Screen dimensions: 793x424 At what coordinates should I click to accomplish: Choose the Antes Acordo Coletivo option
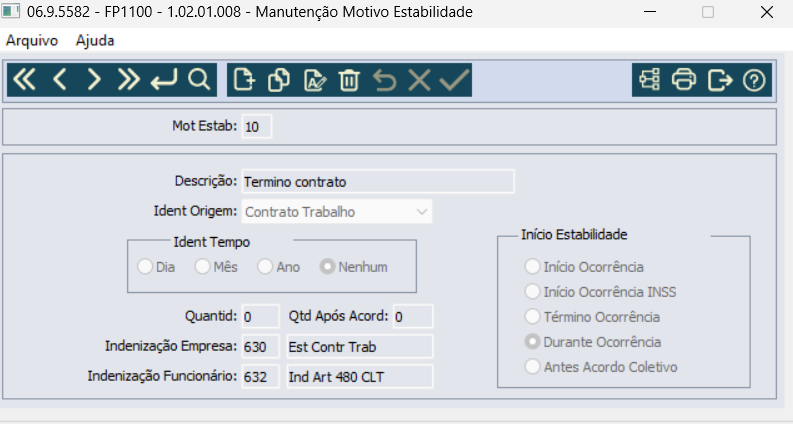532,367
